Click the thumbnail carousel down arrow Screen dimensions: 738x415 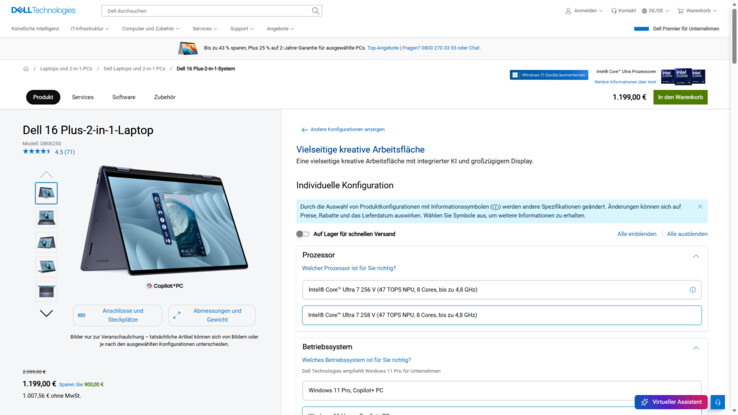pyautogui.click(x=46, y=313)
